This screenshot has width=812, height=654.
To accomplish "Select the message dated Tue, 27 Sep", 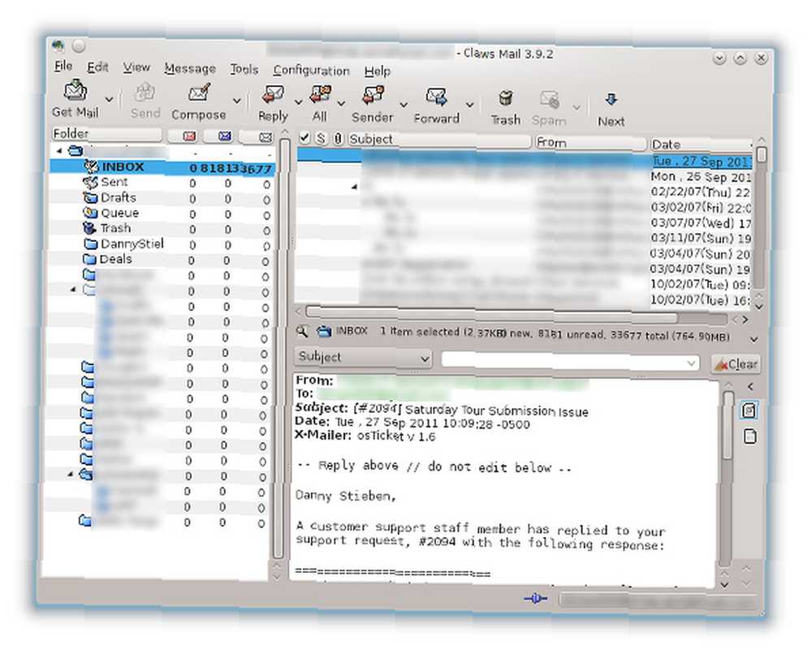I will tap(524, 159).
